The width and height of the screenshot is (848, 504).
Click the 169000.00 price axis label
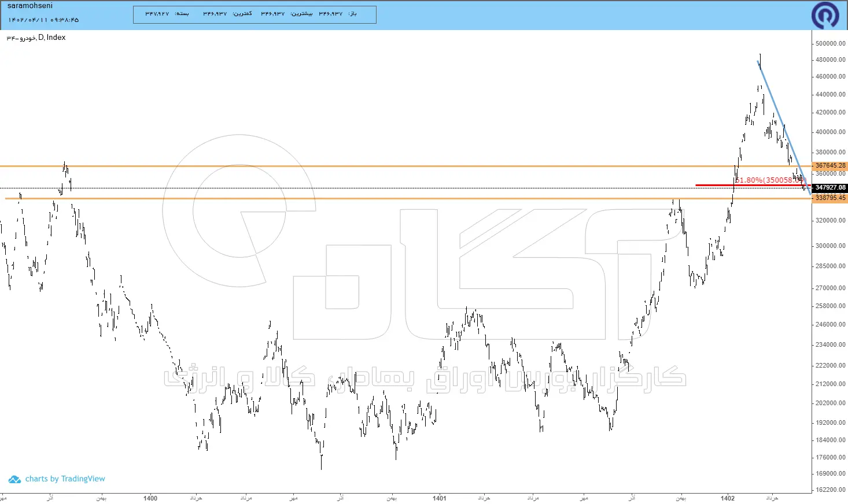[x=831, y=473]
